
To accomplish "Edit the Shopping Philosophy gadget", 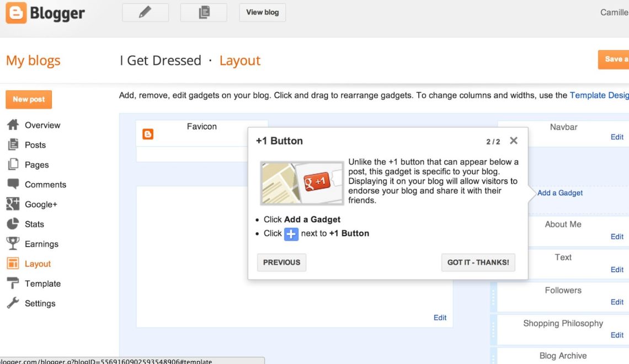I will point(617,335).
